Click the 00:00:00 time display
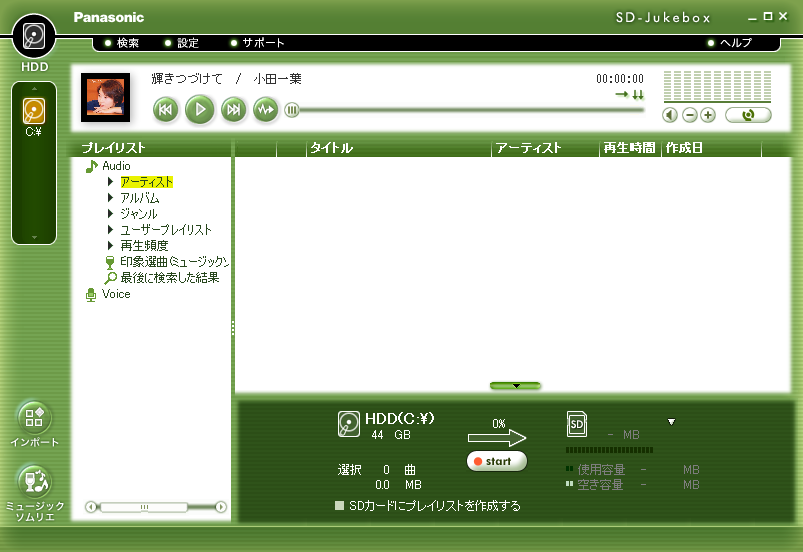803x552 pixels. pyautogui.click(x=620, y=79)
